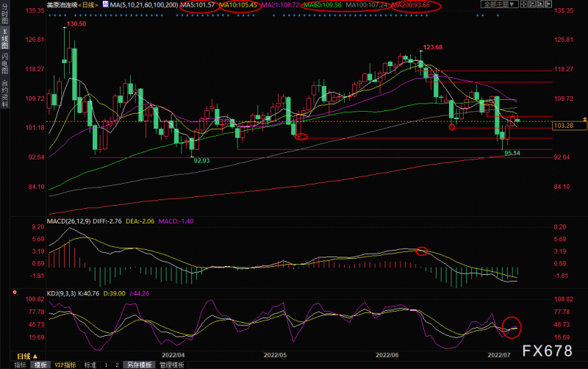Click the 2022/04 date axis label

click(x=173, y=355)
